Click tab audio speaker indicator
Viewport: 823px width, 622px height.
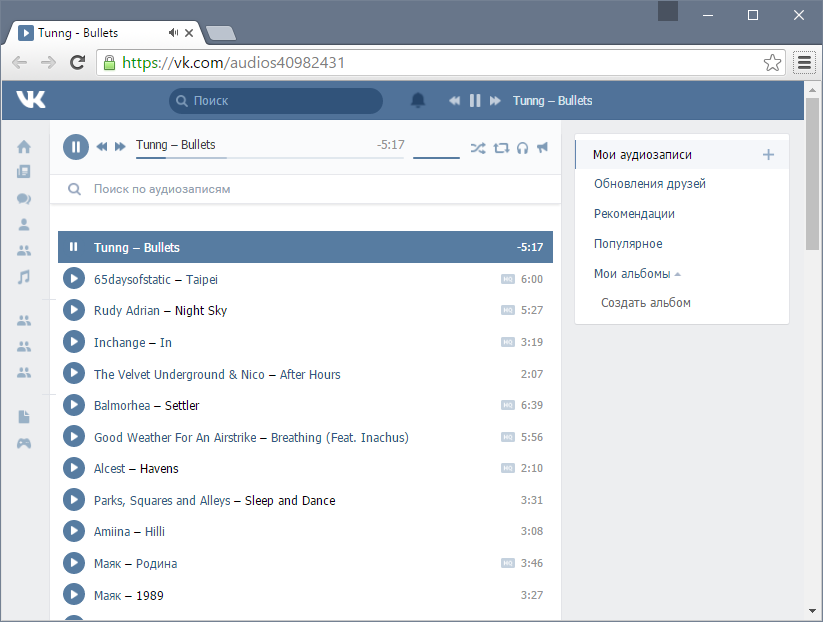click(173, 33)
